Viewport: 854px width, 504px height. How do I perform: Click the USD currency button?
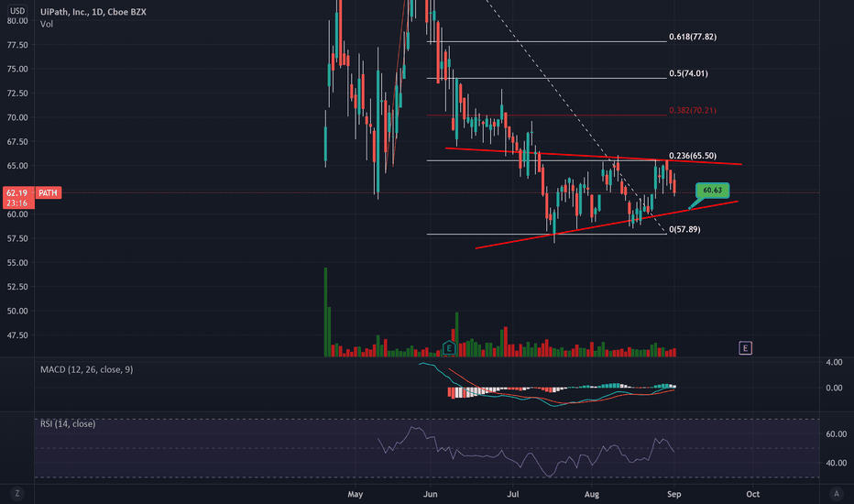pyautogui.click(x=17, y=10)
